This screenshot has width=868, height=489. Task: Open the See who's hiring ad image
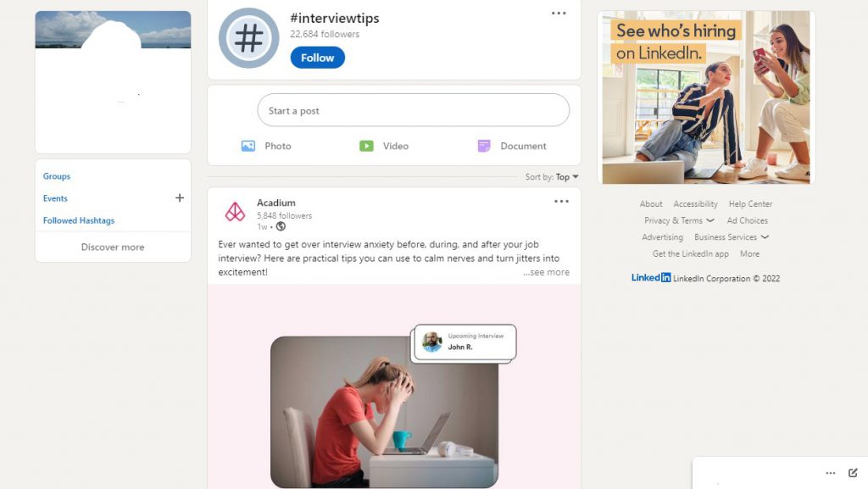click(x=706, y=97)
